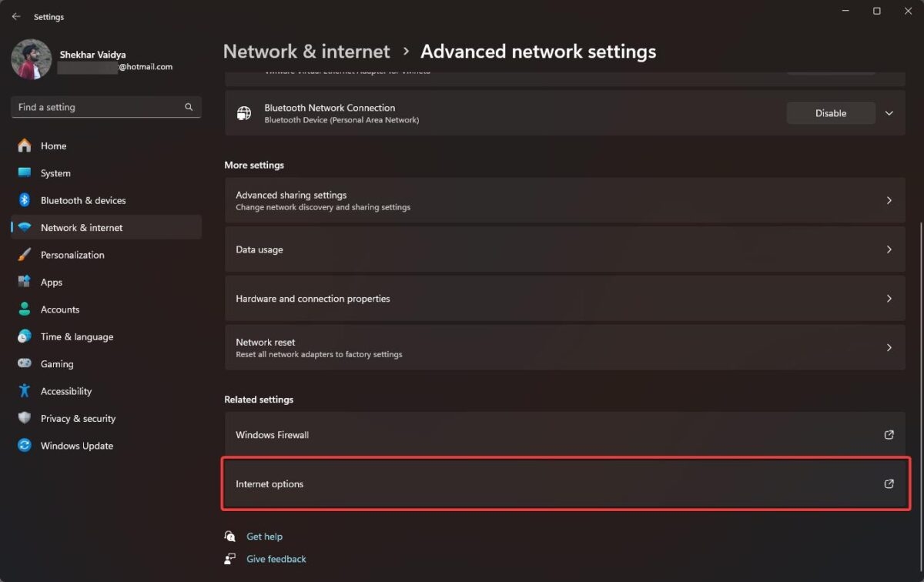Image resolution: width=924 pixels, height=582 pixels.
Task: Go to Personalization settings
Action: click(x=72, y=254)
